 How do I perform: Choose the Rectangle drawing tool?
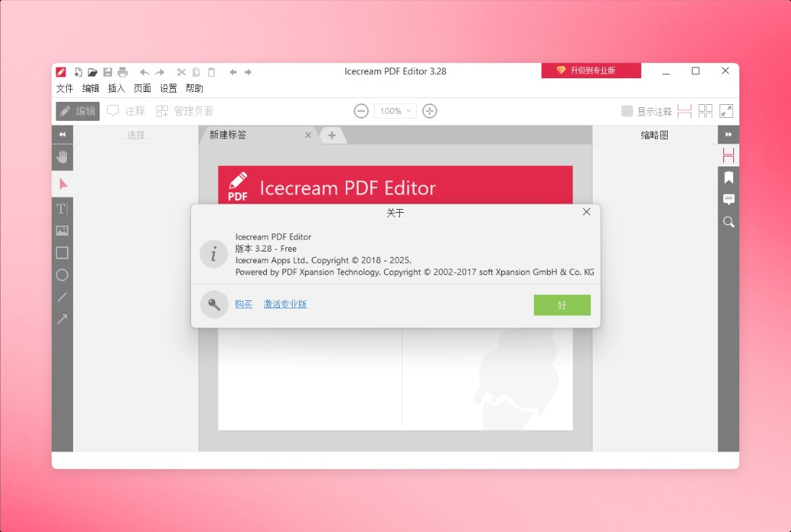point(62,252)
